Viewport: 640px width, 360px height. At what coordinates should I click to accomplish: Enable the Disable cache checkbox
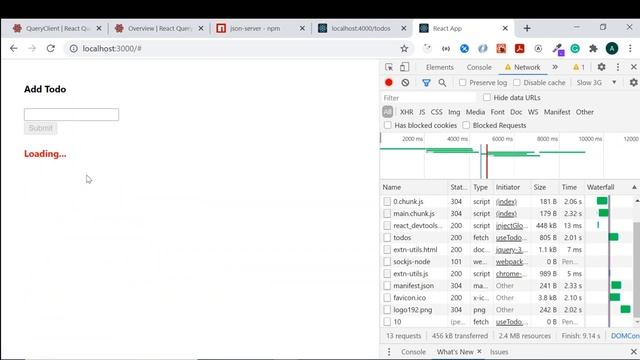(x=517, y=82)
